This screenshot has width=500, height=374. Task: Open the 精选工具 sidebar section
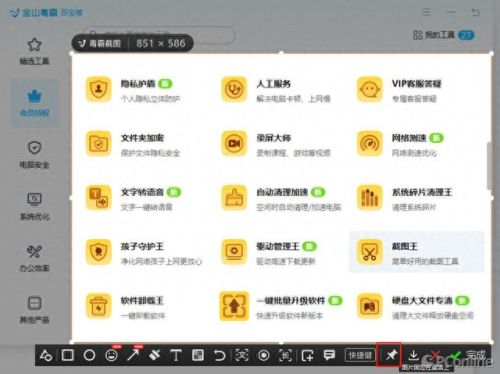34,52
